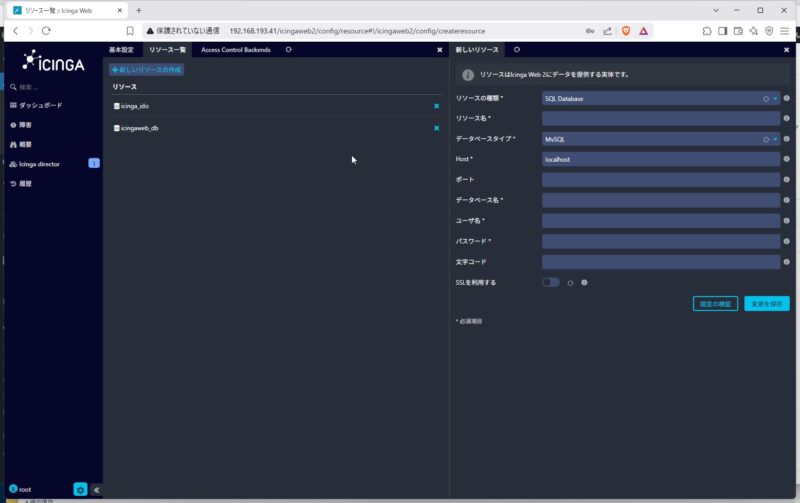The width and height of the screenshot is (800, 503).
Task: Click the データベース名 input field
Action: [661, 200]
